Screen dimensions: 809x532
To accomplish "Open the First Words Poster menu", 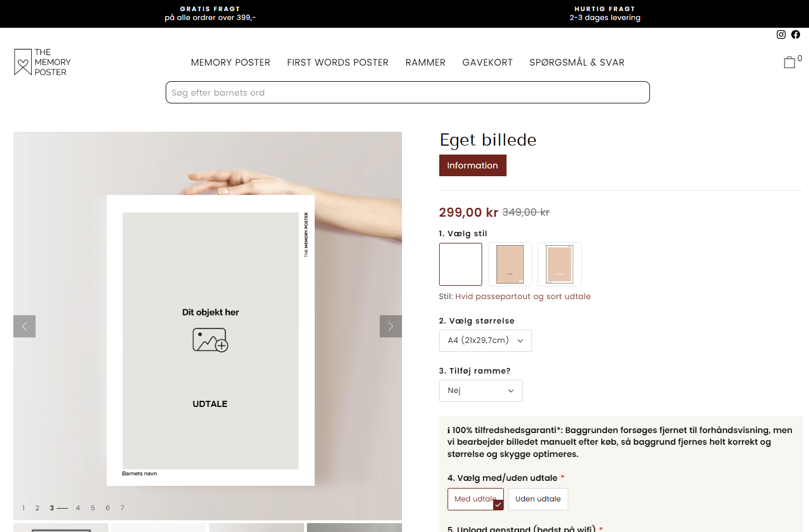I will click(x=338, y=62).
